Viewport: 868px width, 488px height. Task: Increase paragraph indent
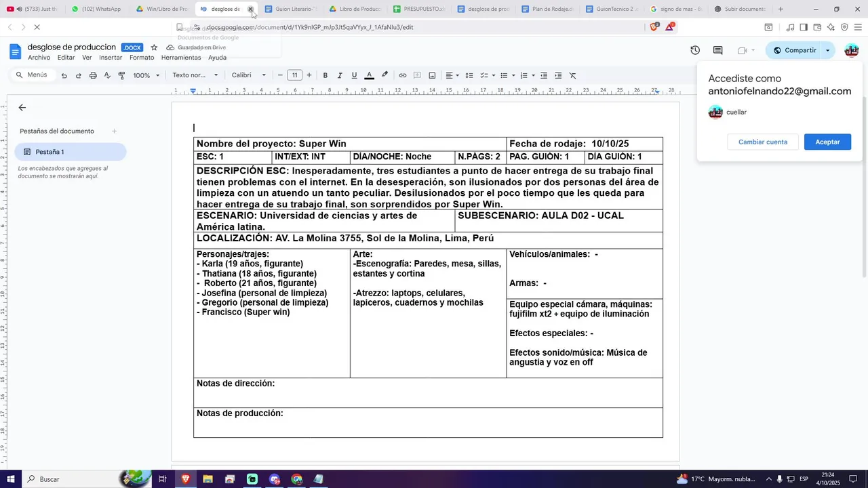click(x=558, y=75)
